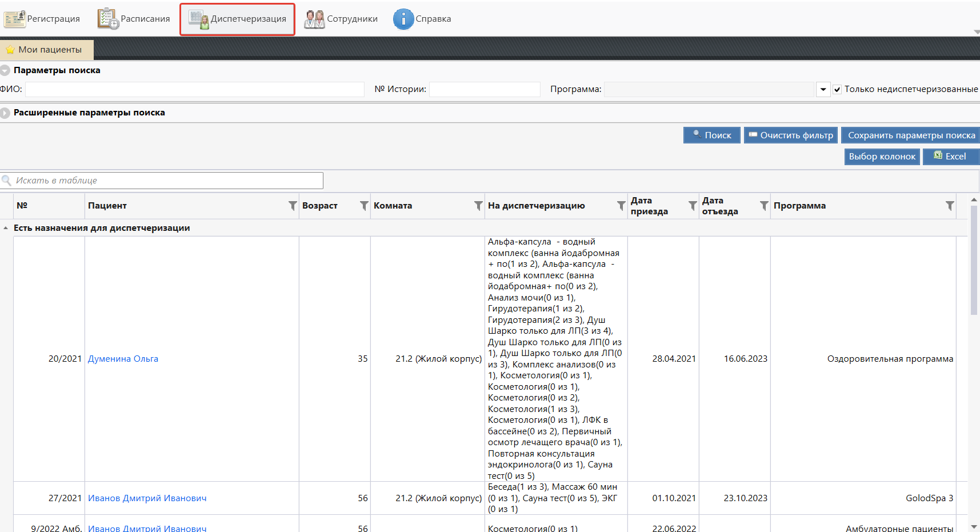980x532 pixels.
Task: Expand Расширенные параметры поиска section
Action: [x=5, y=113]
